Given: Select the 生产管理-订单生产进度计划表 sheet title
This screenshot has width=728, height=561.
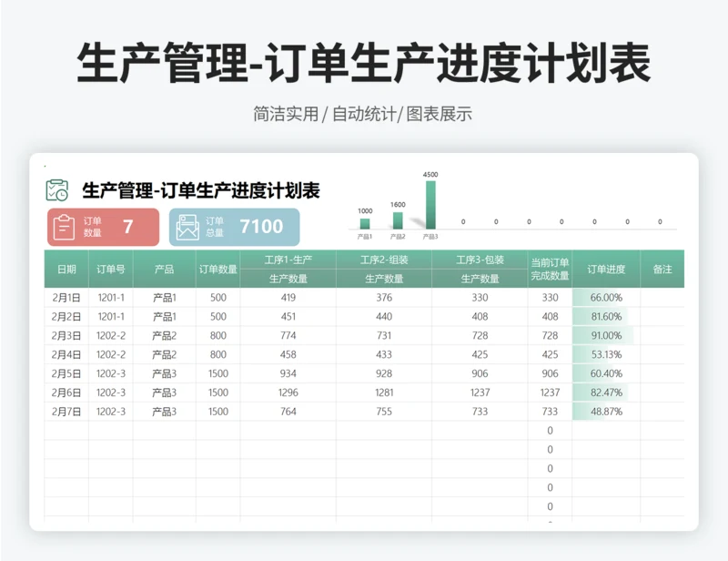Looking at the screenshot, I should click(x=201, y=191).
